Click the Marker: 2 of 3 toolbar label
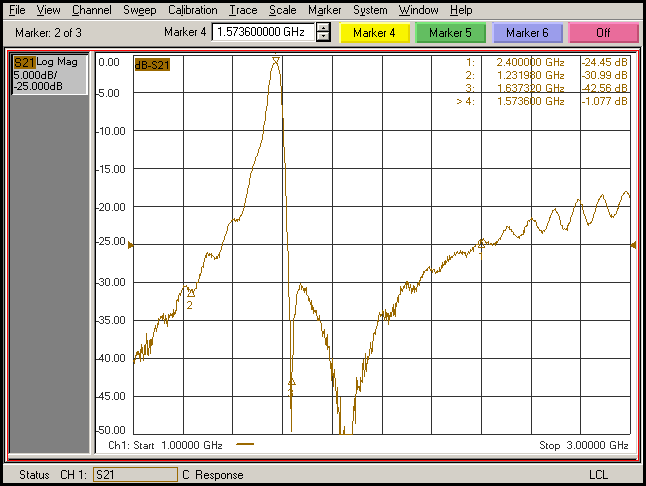 pos(48,33)
